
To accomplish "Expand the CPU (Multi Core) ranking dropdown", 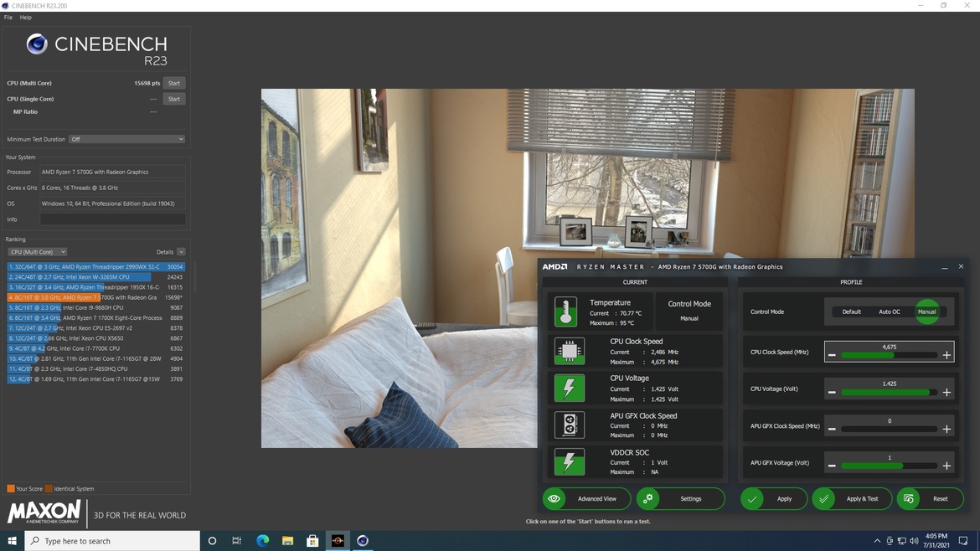I will [37, 252].
